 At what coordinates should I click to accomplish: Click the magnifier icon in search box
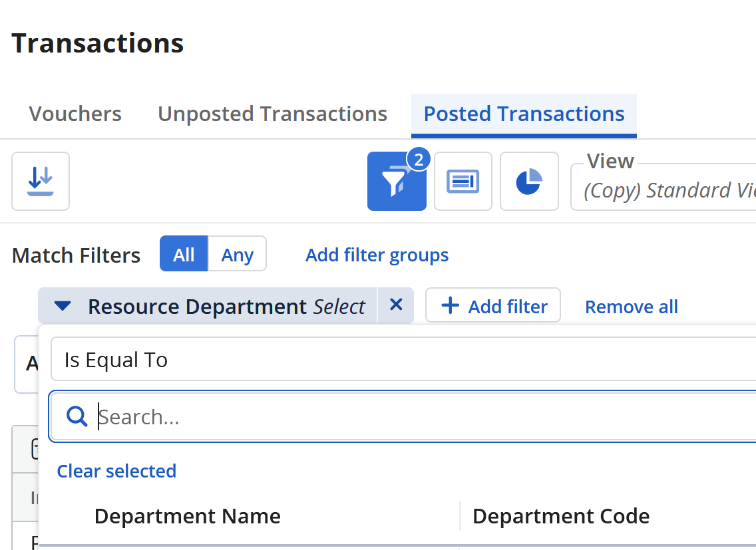click(77, 417)
